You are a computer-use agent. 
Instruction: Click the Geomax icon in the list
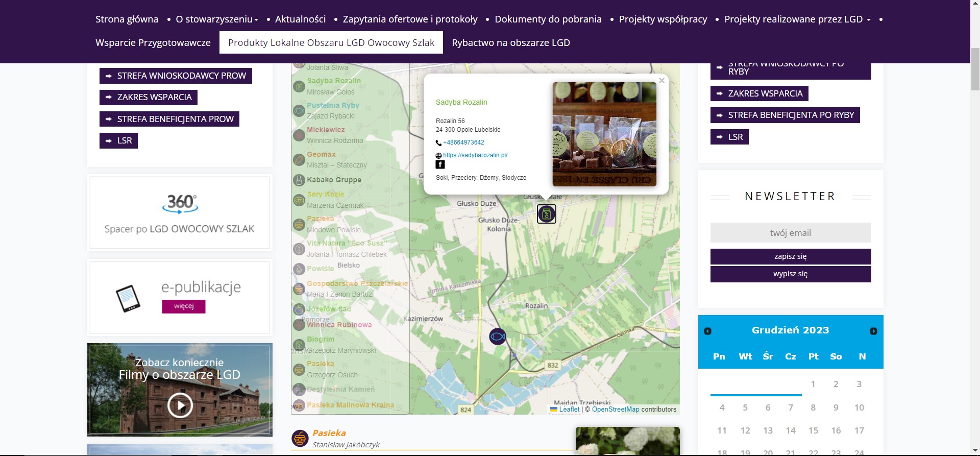299,160
